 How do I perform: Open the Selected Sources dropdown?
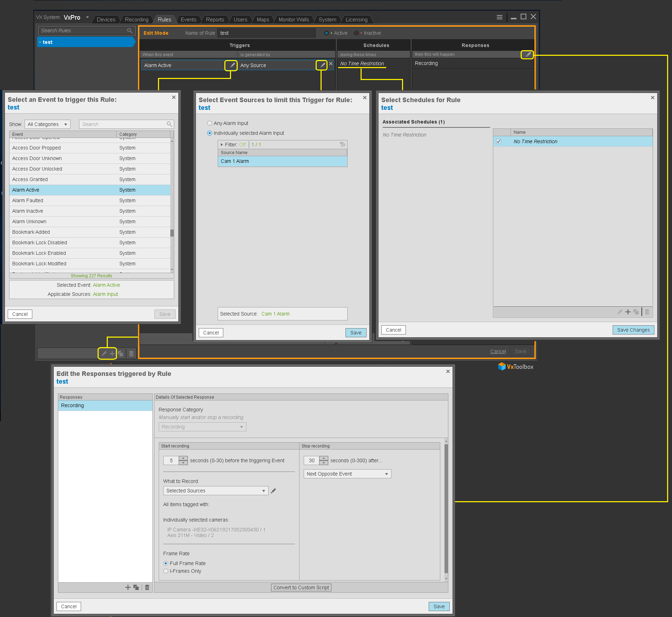(x=215, y=490)
